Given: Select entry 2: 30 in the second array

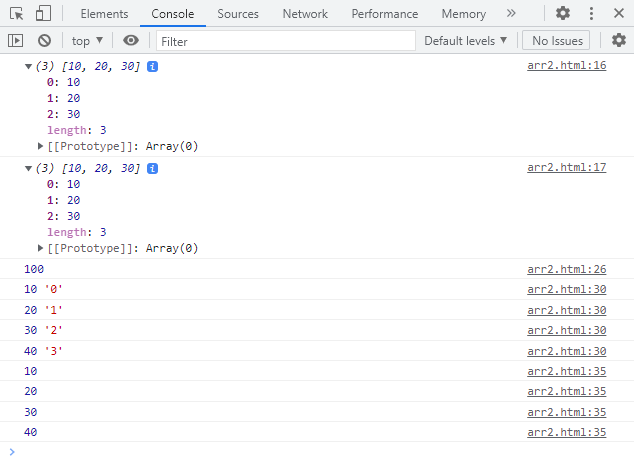Looking at the screenshot, I should tap(63, 216).
